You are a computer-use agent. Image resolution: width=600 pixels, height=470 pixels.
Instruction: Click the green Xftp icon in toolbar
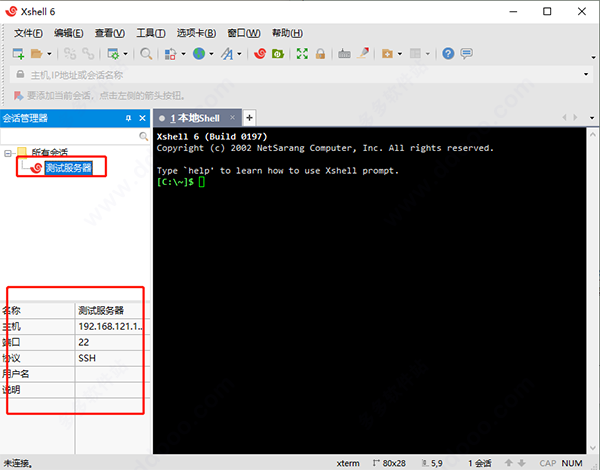pyautogui.click(x=277, y=53)
